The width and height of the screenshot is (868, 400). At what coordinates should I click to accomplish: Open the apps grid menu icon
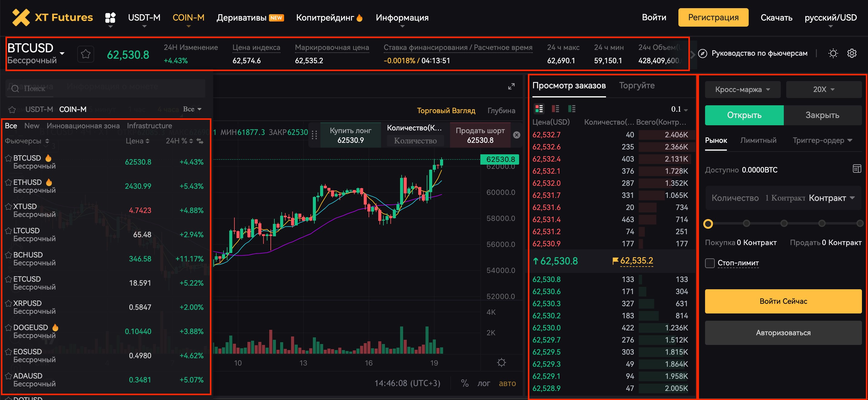(110, 18)
